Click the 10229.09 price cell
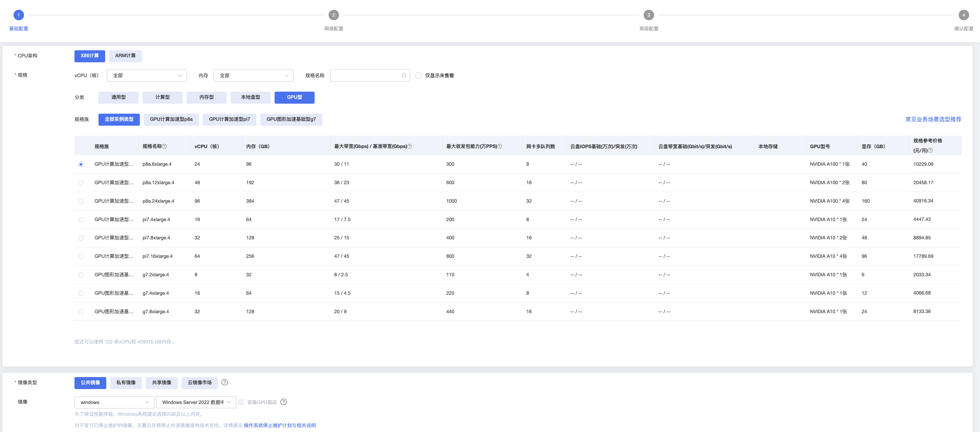Viewport: 980px width, 432px height. pos(923,164)
